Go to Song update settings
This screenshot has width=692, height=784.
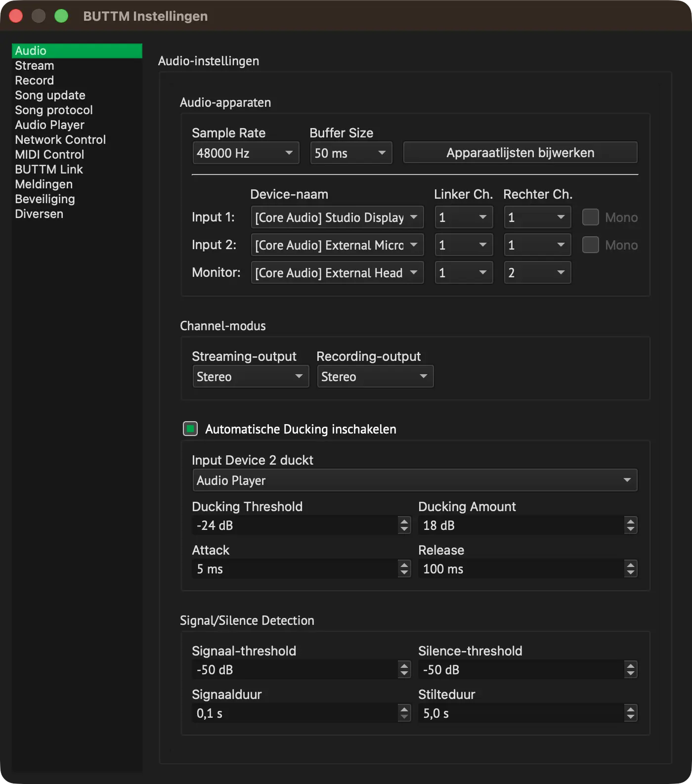[77, 95]
